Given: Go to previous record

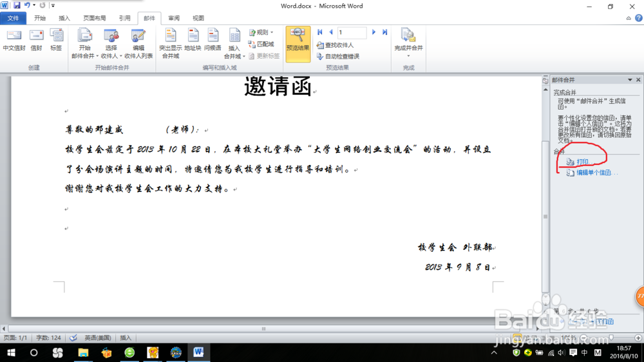Looking at the screenshot, I should pyautogui.click(x=331, y=32).
